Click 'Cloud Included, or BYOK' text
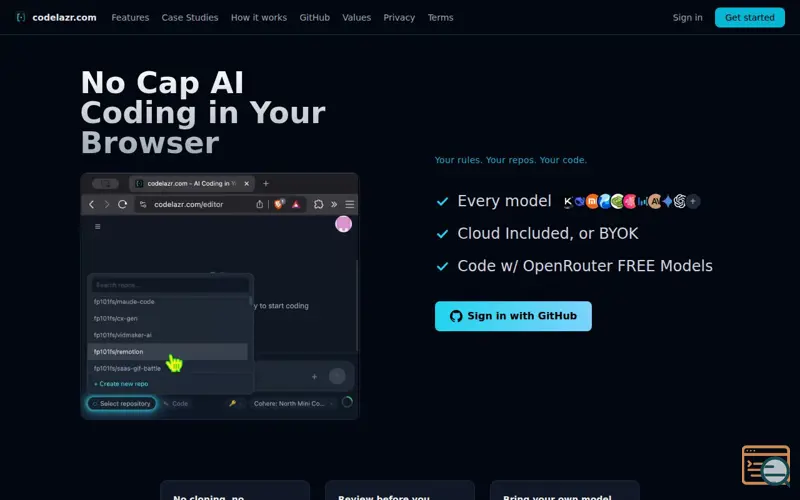Screen dimensions: 800x500 click(x=547, y=233)
